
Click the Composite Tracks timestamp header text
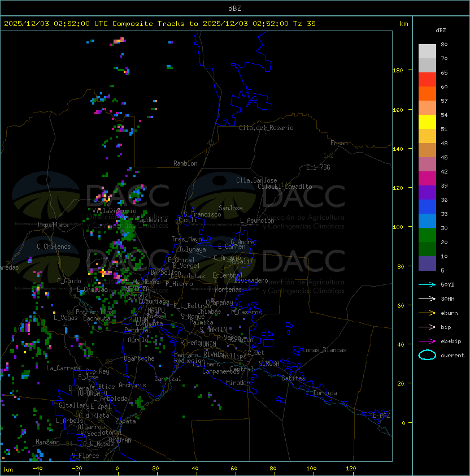[x=160, y=24]
